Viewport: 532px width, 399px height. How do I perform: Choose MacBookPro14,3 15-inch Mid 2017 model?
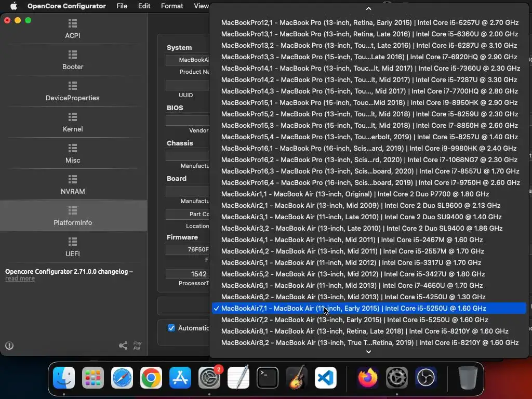tap(369, 91)
